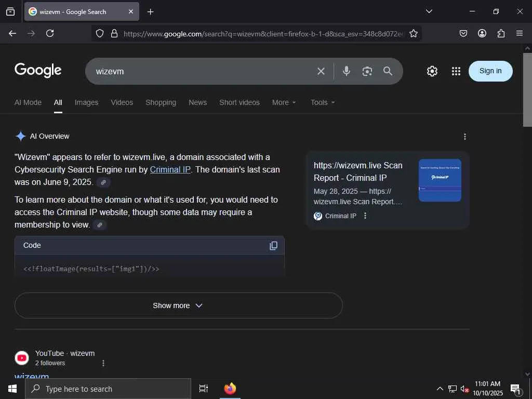Open YouTube wizevm result three-dot menu

[x=103, y=363]
